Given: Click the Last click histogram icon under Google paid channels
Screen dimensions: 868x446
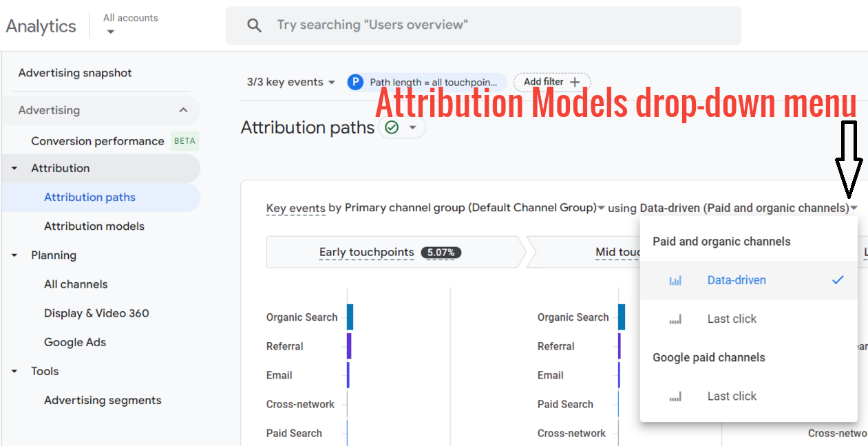Looking at the screenshot, I should point(675,396).
